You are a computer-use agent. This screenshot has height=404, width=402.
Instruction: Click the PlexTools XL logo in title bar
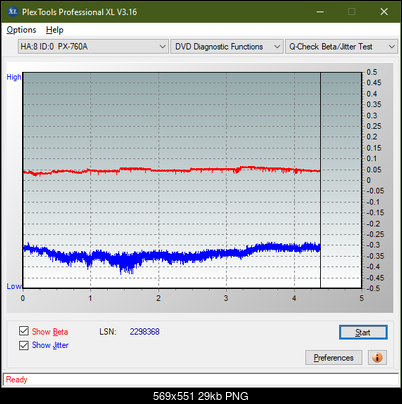[12, 12]
